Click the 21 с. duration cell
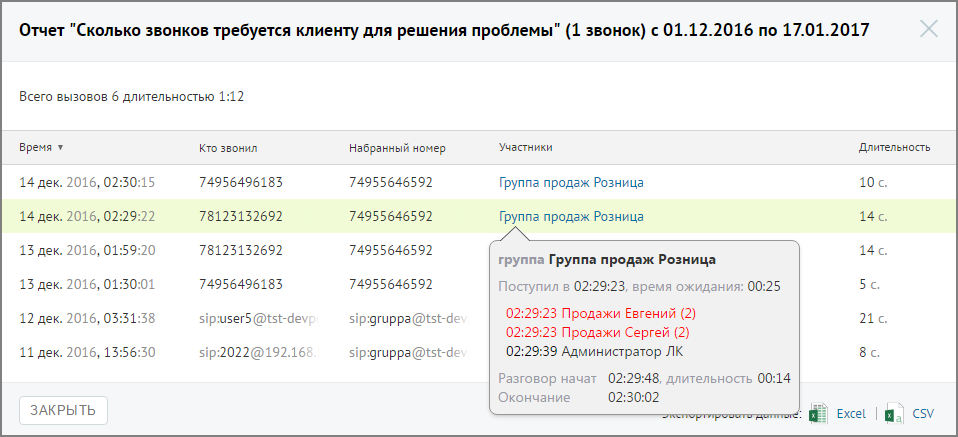 872,318
